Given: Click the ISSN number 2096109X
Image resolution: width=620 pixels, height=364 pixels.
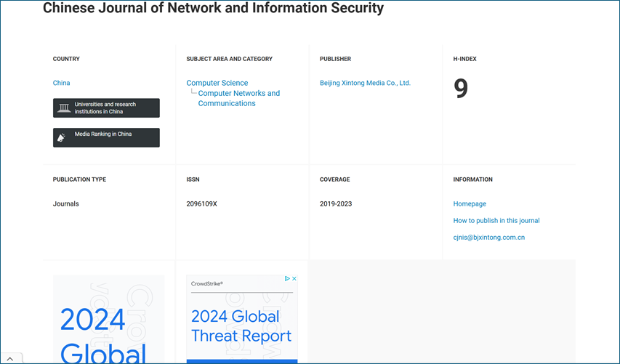Looking at the screenshot, I should (x=201, y=204).
